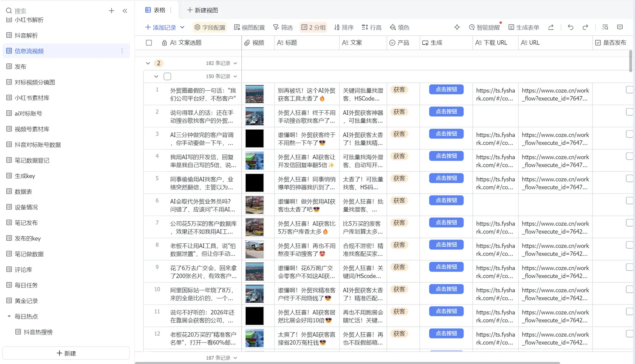Image resolution: width=635 pixels, height=364 pixels.
Task: Collapse group 2 chevron
Action: pyautogui.click(x=148, y=63)
